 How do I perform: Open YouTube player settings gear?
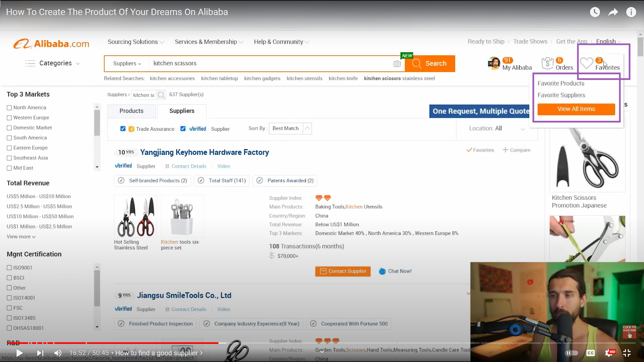coord(609,353)
